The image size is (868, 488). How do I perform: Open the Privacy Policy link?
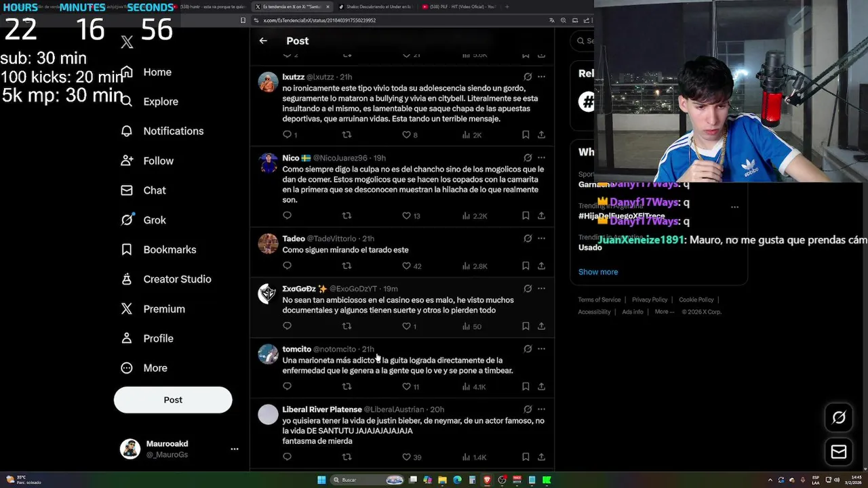point(650,300)
